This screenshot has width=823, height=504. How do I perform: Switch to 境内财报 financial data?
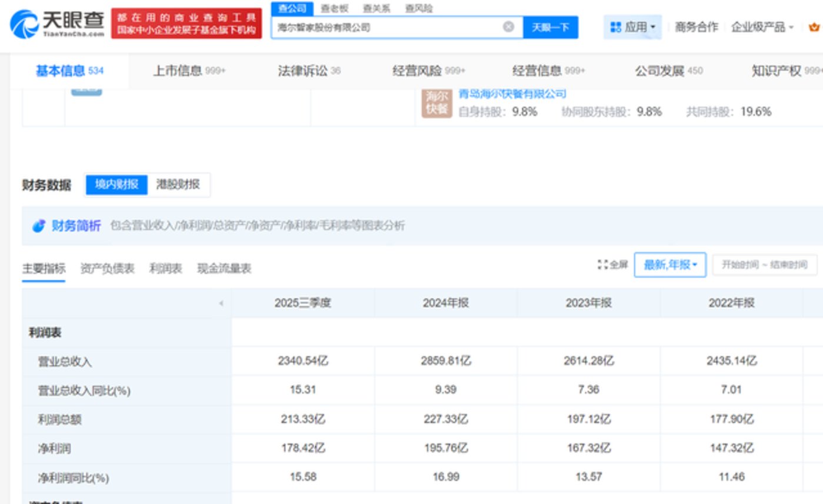point(116,185)
